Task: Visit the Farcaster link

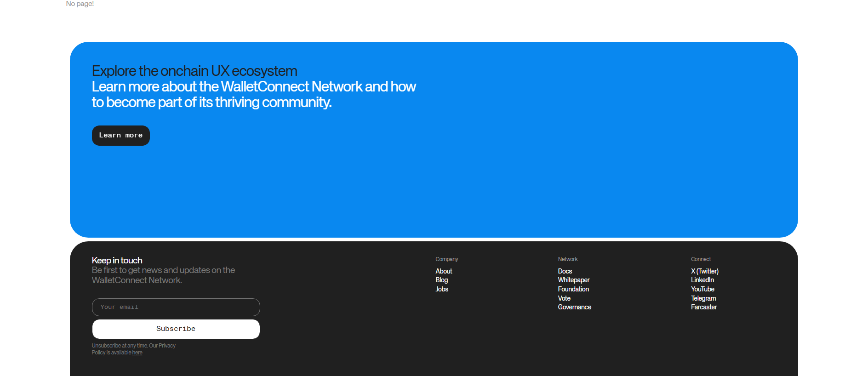Action: coord(704,307)
